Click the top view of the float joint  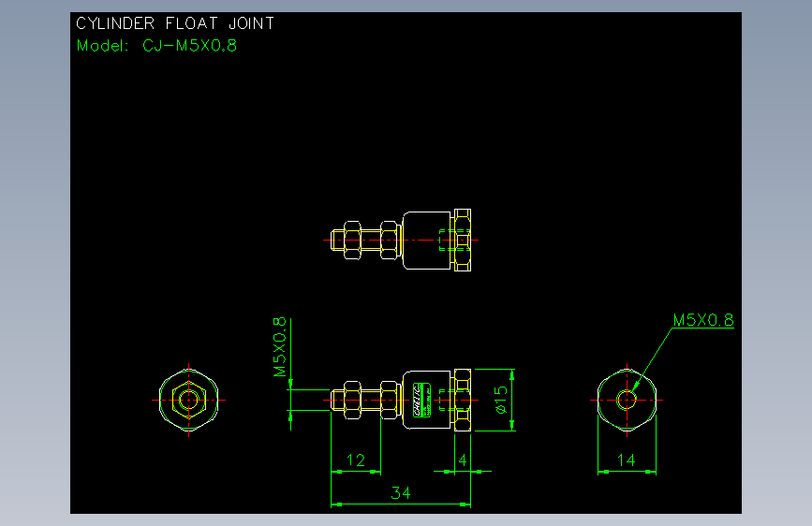click(x=401, y=240)
